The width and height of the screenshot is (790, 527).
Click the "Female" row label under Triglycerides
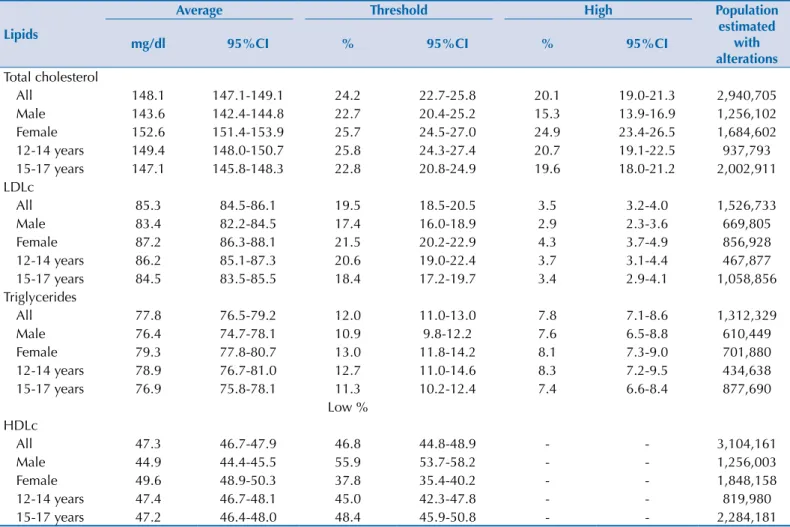click(37, 352)
